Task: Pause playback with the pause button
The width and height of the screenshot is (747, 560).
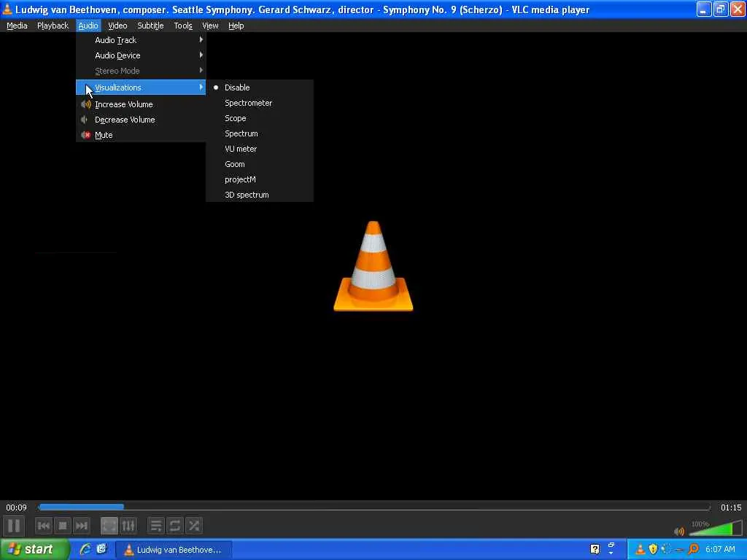Action: tap(14, 526)
